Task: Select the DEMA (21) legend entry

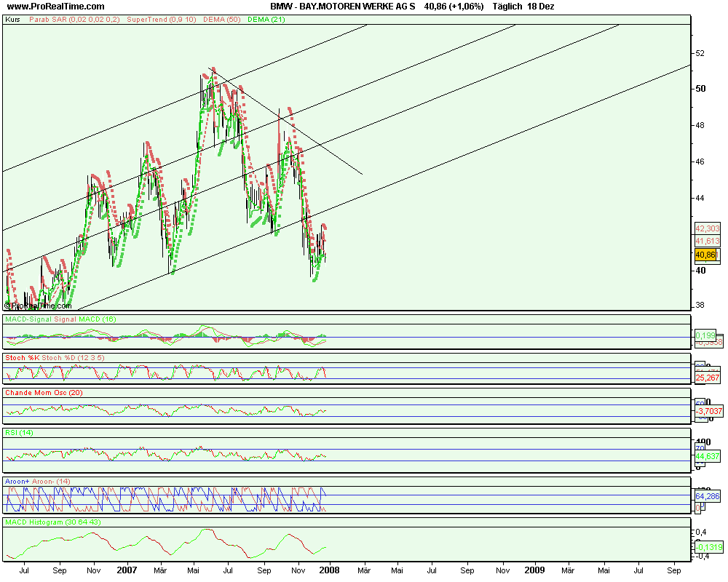Action: 266,20
